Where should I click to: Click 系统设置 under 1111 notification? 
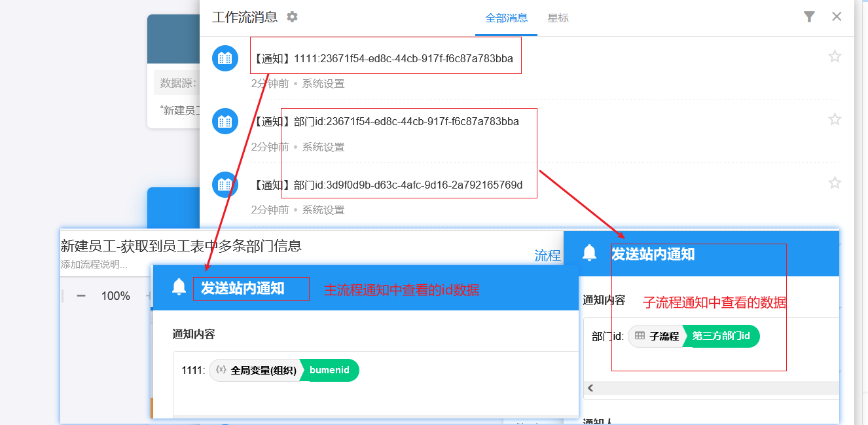(x=323, y=84)
